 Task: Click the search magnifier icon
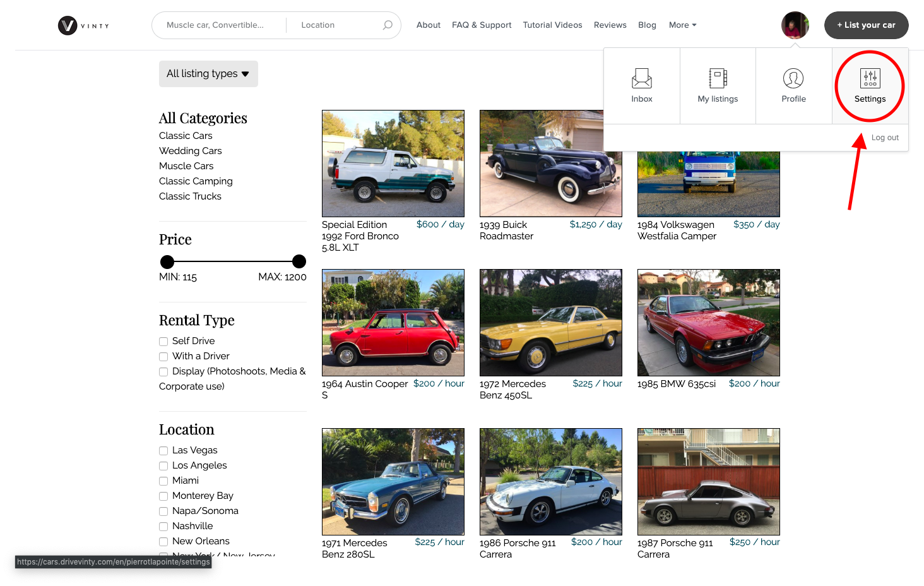click(x=388, y=25)
